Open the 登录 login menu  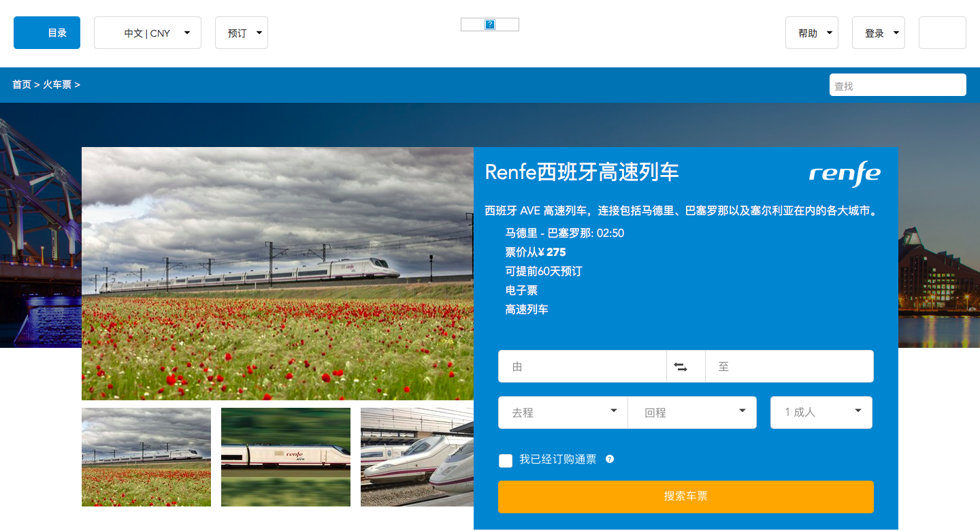click(x=878, y=33)
